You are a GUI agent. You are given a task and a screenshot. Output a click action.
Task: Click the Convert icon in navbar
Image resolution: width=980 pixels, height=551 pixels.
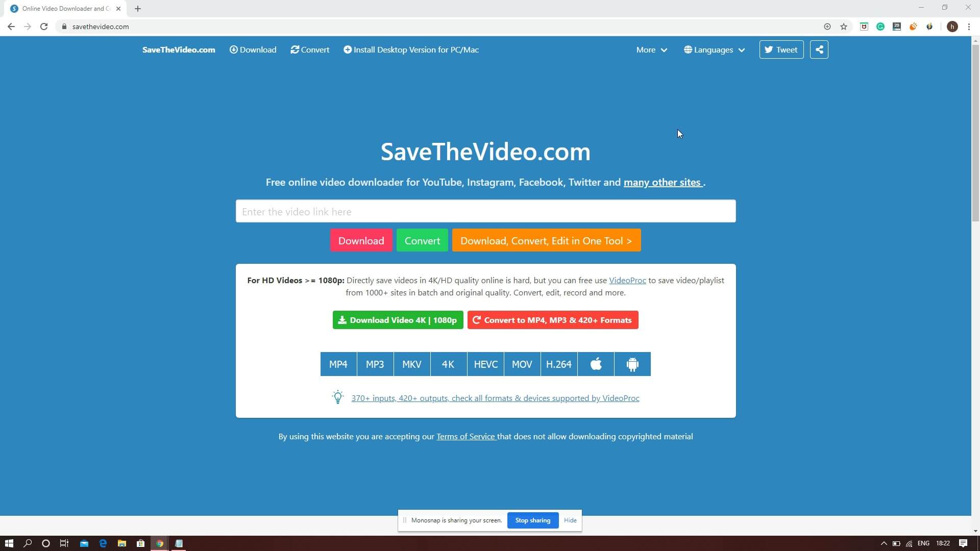[x=294, y=49]
